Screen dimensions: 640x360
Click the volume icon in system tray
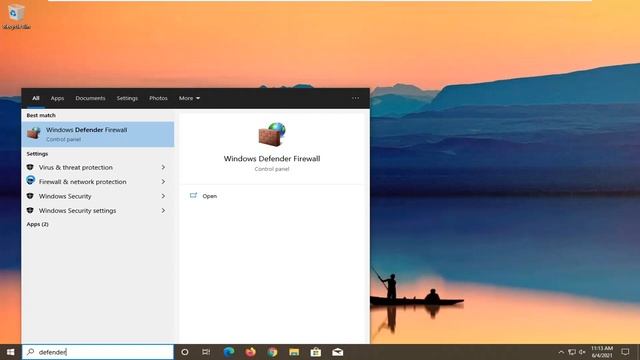[x=582, y=352]
